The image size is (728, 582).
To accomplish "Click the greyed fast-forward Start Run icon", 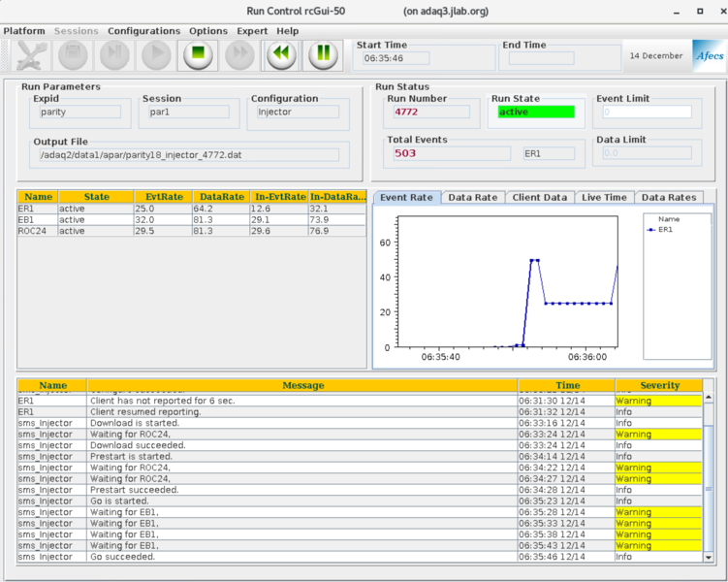I will [x=239, y=55].
